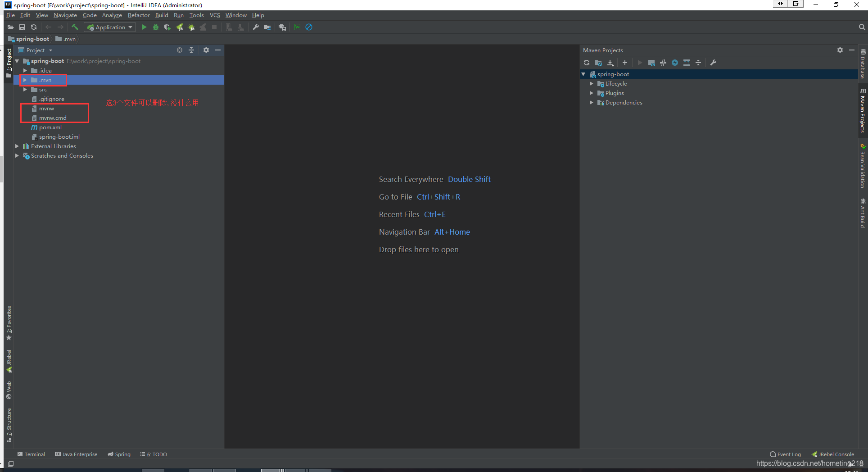Open the Terminal tool window
868x472 pixels.
31,454
